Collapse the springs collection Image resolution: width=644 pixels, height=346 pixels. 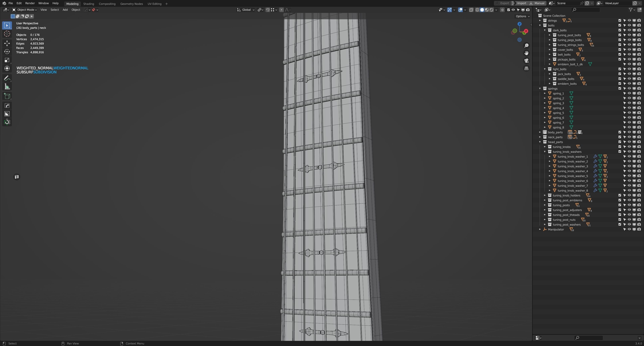coord(540,89)
